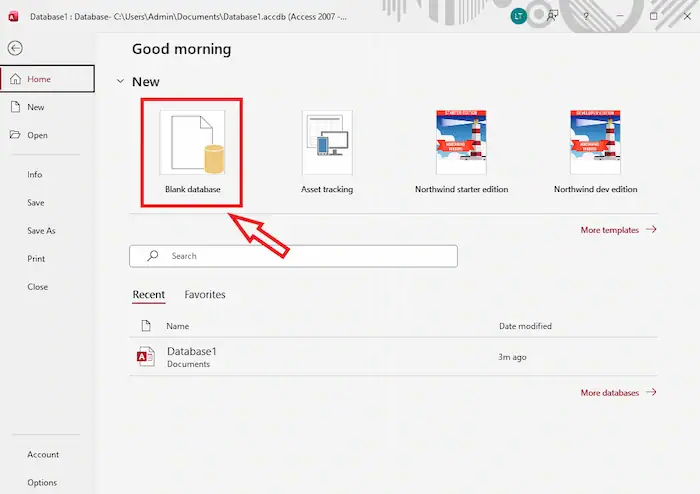Viewport: 700px width, 494px height.
Task: Click the back arrow button
Action: [x=15, y=48]
